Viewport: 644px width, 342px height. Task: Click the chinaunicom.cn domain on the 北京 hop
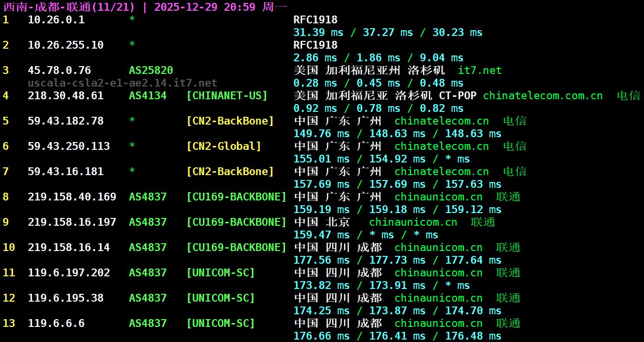(x=413, y=222)
